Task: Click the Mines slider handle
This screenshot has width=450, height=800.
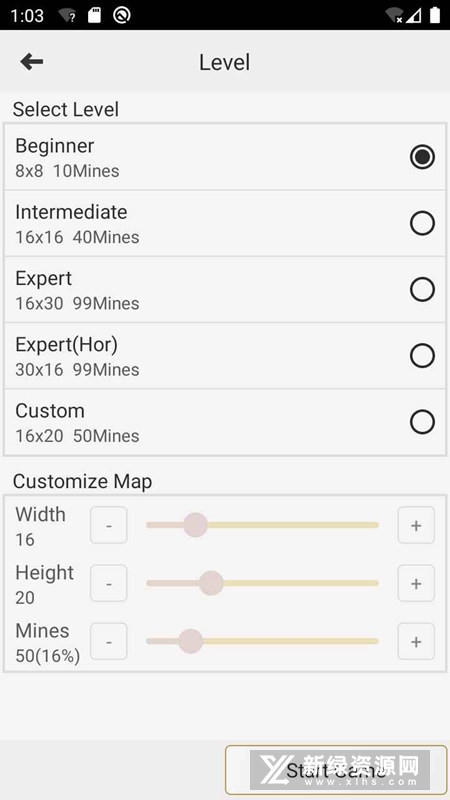Action: point(191,641)
